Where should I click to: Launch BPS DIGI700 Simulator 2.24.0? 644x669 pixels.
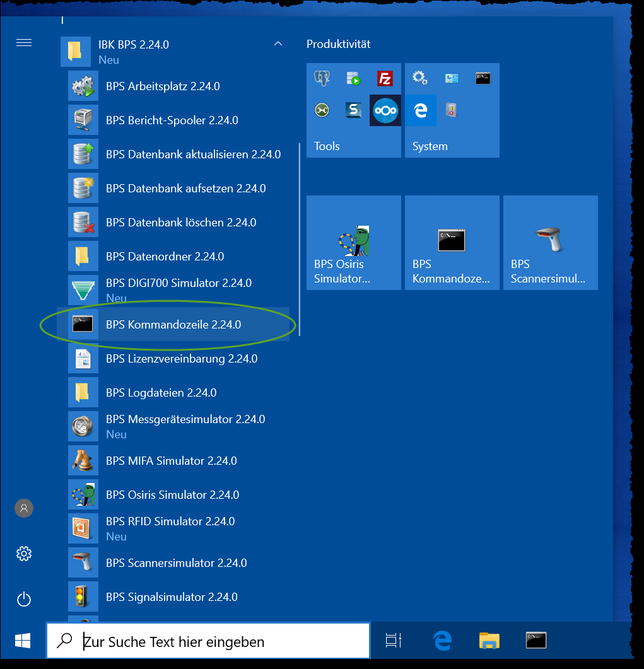pos(179,283)
